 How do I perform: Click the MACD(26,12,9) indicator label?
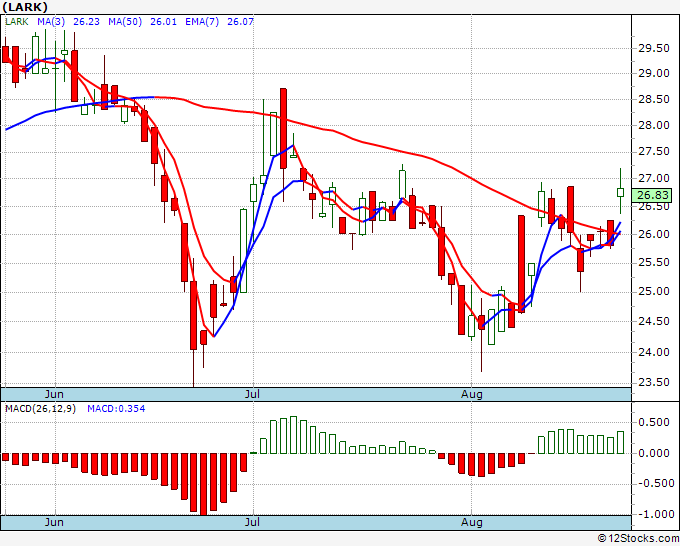pyautogui.click(x=40, y=409)
